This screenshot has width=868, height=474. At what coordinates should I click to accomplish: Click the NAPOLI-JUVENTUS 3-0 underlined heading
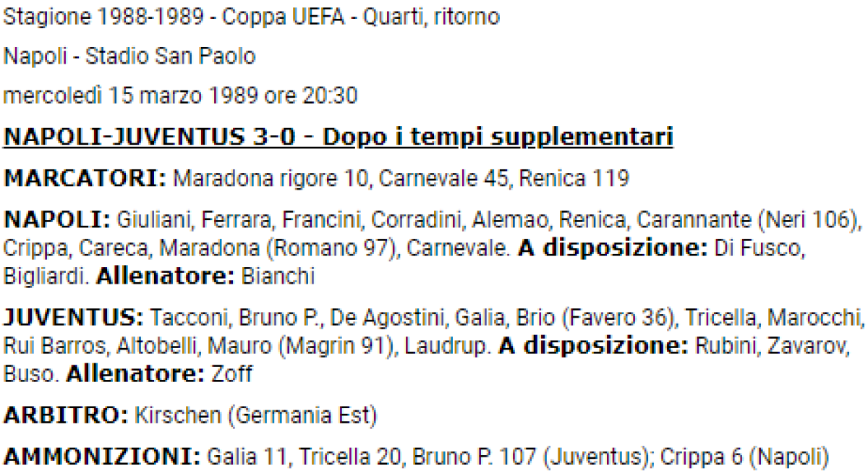pyautogui.click(x=338, y=137)
